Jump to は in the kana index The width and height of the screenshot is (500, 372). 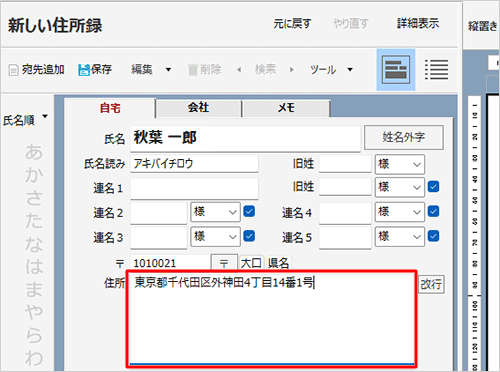tap(34, 266)
